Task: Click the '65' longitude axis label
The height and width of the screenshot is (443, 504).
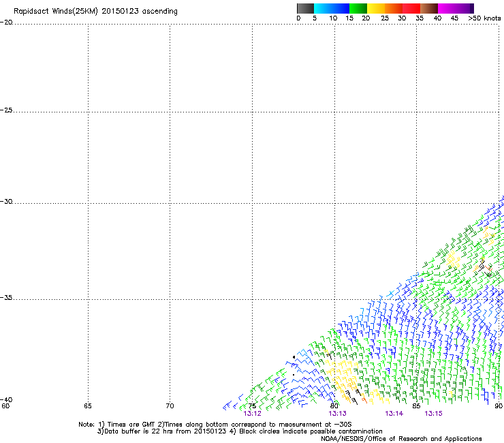Action: tap(88, 406)
